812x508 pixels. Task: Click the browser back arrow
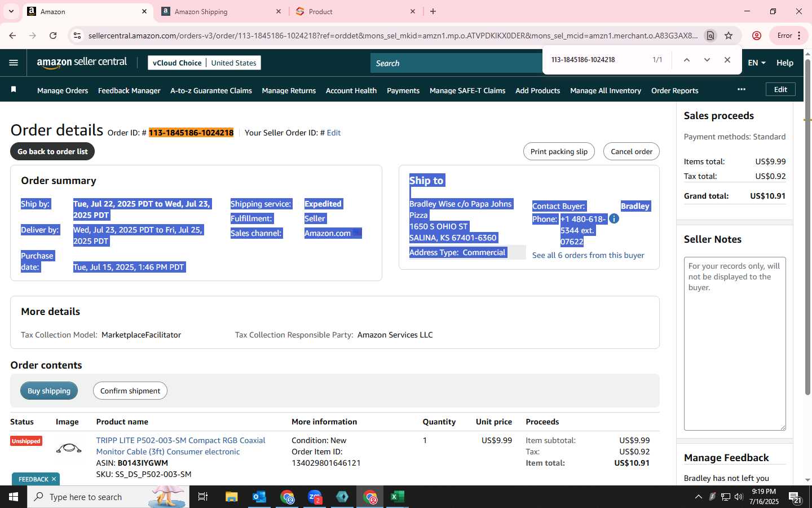[x=12, y=36]
